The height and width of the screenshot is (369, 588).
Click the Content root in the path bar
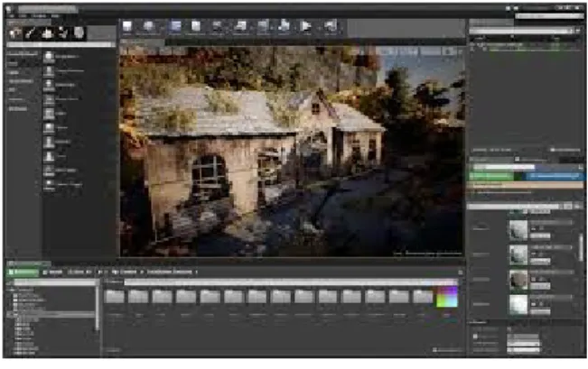pyautogui.click(x=126, y=272)
